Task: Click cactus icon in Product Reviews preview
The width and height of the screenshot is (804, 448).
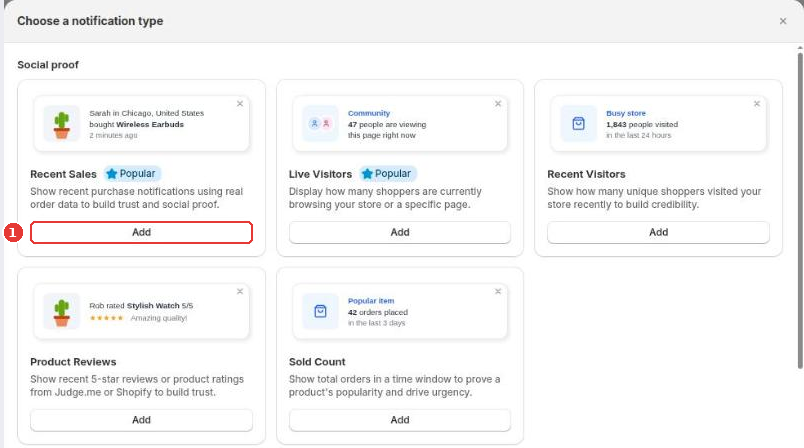Action: 62,311
